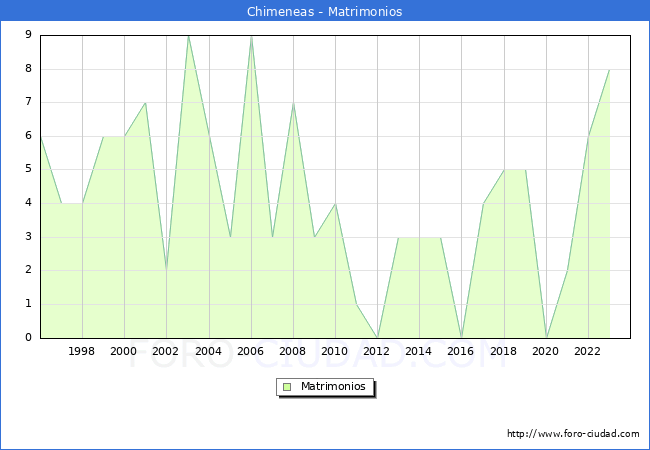650x450 pixels.
Task: Click the y-axis value 8
Action: coord(28,68)
